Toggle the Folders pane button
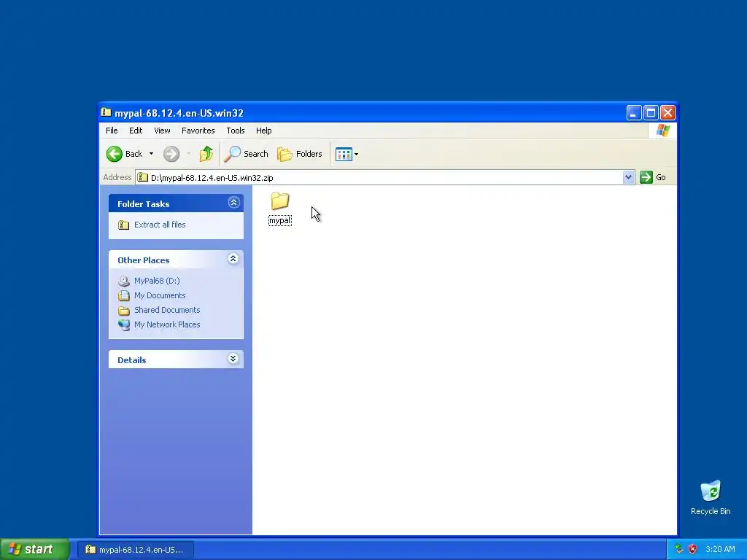 (300, 154)
